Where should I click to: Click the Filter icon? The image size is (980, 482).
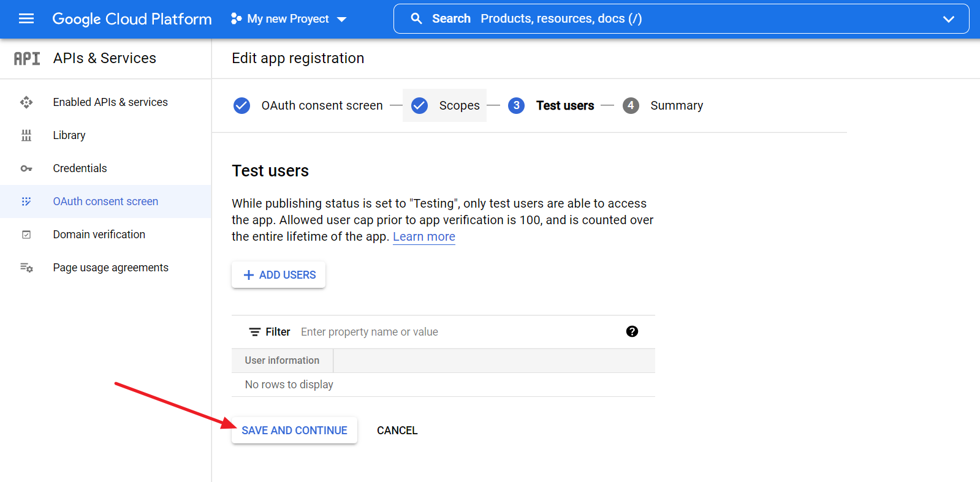pos(254,332)
